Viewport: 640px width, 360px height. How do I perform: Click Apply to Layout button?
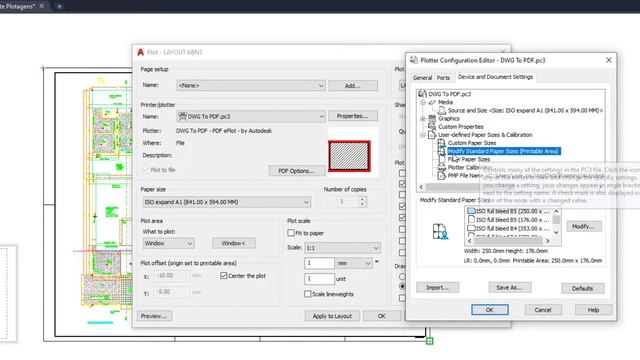click(x=332, y=316)
